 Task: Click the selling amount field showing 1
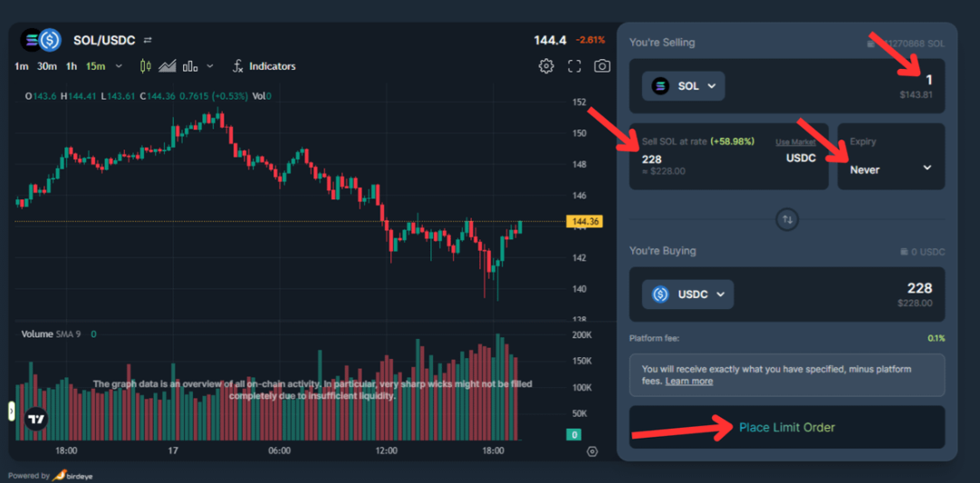coord(928,80)
